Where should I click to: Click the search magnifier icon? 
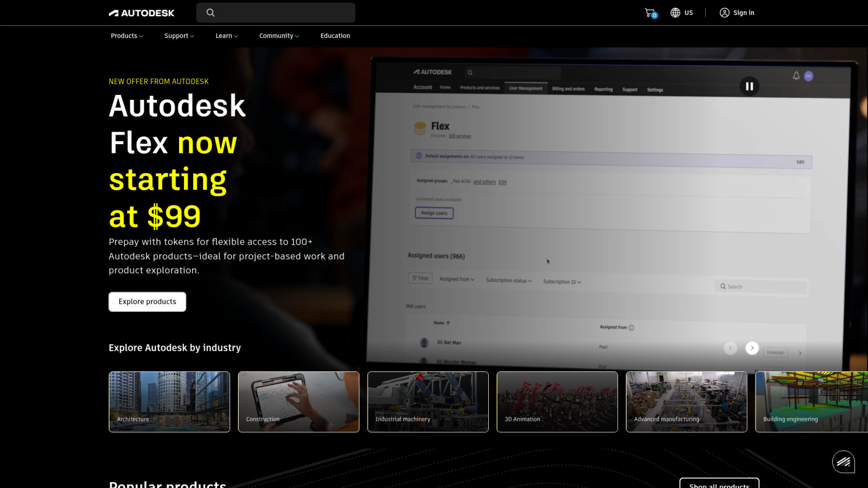210,12
